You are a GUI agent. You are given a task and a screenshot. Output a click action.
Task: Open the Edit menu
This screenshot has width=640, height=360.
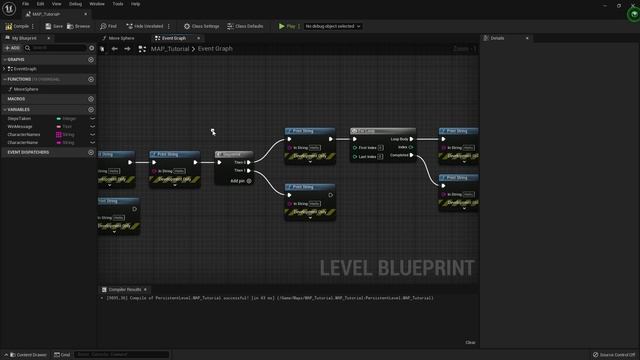pos(40,4)
